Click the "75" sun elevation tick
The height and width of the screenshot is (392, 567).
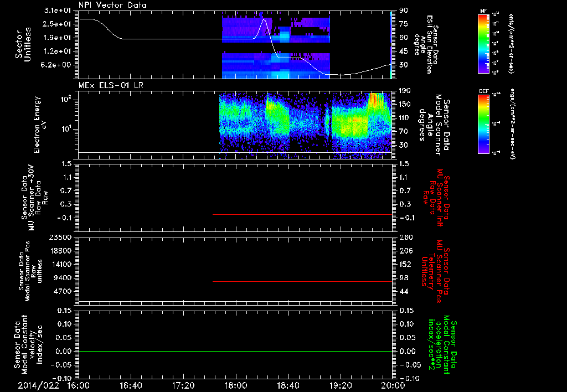[404, 24]
